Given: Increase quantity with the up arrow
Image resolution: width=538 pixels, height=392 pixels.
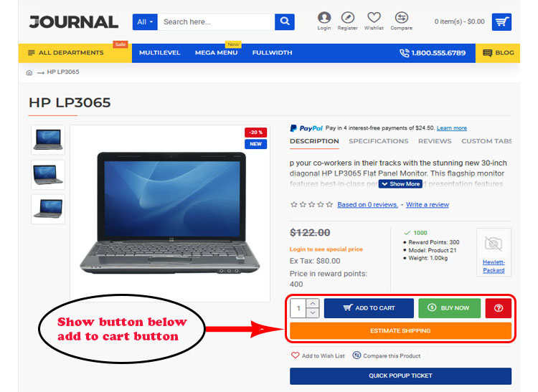Looking at the screenshot, I should coord(313,303).
